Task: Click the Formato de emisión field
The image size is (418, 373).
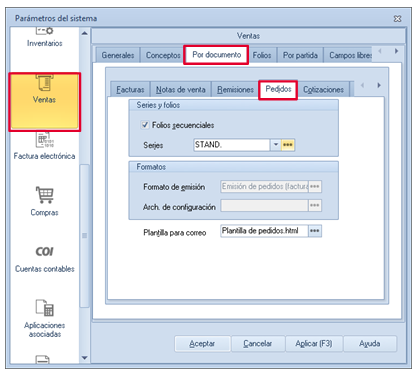Action: point(264,186)
